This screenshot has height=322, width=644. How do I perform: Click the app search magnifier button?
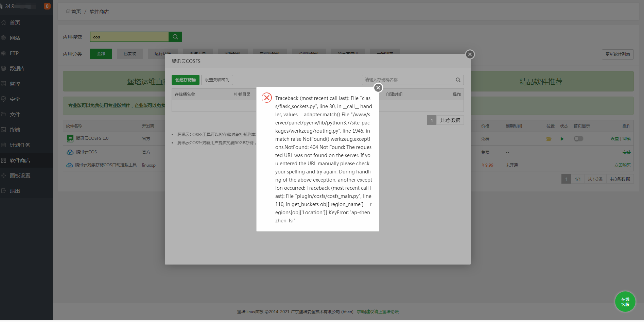click(175, 37)
